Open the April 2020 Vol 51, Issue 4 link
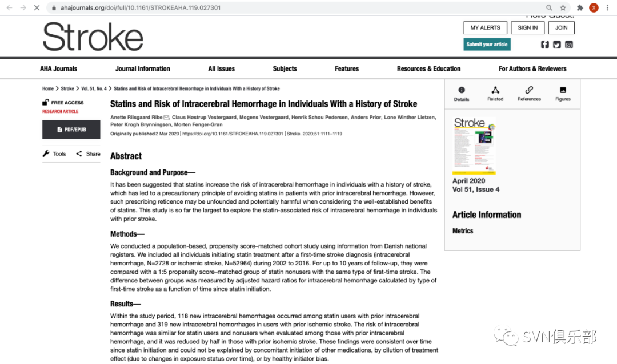The height and width of the screenshot is (364, 617). pyautogui.click(x=476, y=185)
